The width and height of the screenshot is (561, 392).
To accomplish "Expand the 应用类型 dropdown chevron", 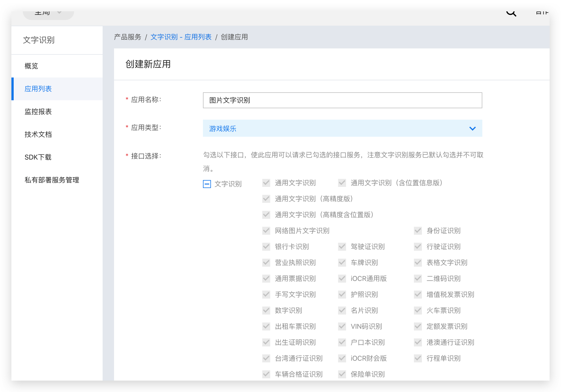I will point(472,128).
